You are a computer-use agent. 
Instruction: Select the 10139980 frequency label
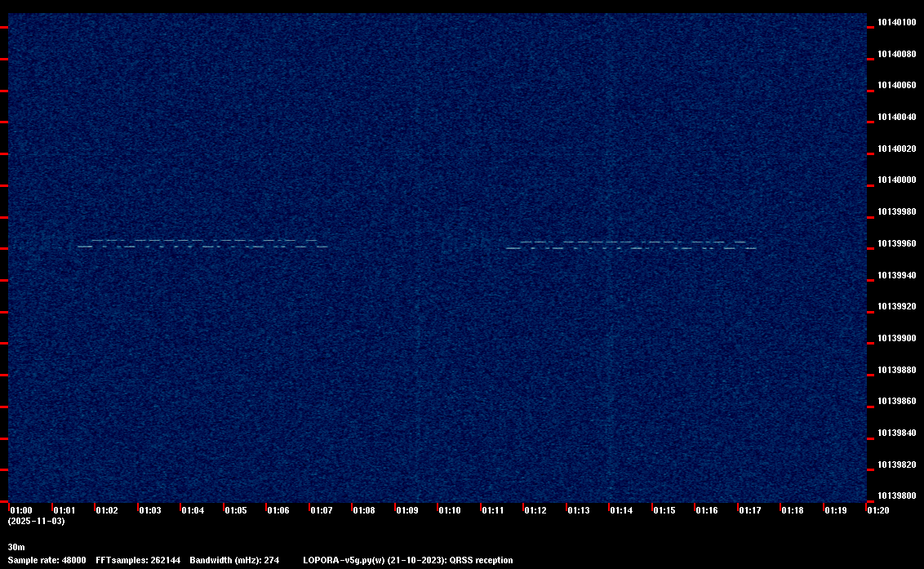coord(897,211)
